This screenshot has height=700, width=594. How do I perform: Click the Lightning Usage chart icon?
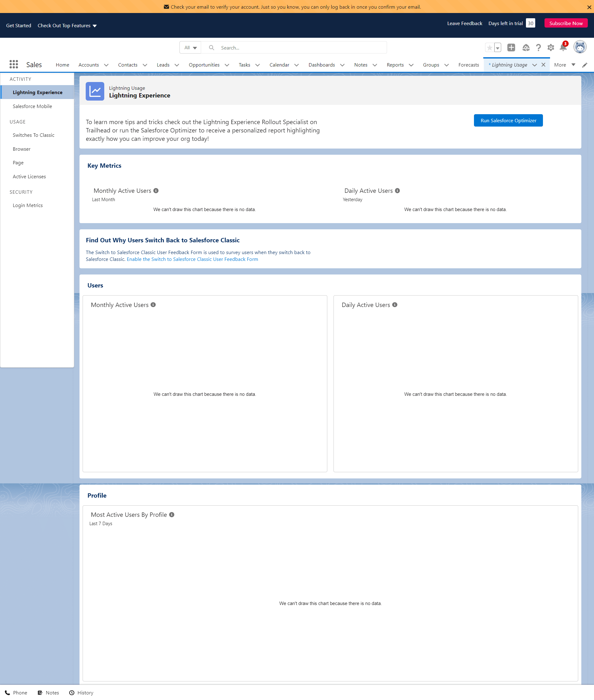pyautogui.click(x=95, y=91)
